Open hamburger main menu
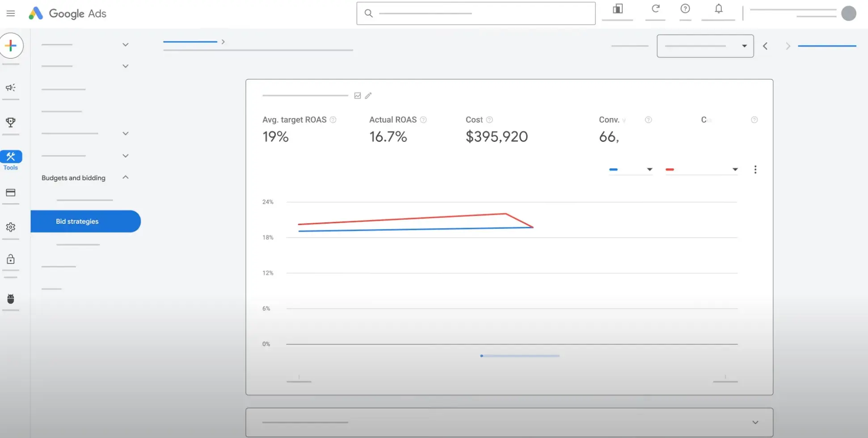Viewport: 868px width, 438px height. coord(11,13)
